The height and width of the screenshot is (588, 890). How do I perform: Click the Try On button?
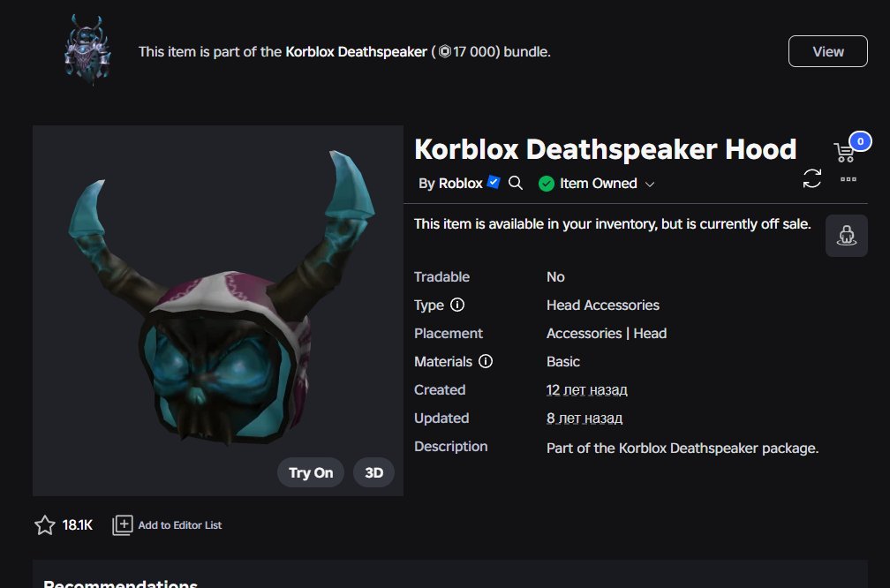311,472
